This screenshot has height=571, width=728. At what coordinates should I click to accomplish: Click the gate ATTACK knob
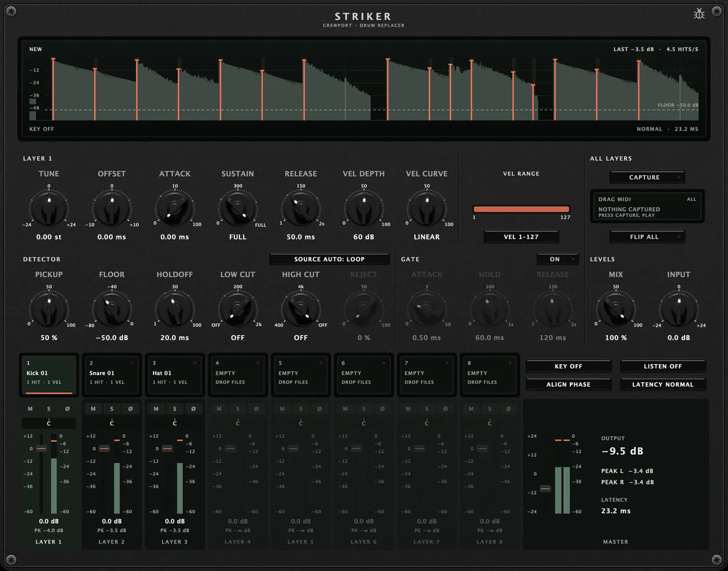[426, 309]
